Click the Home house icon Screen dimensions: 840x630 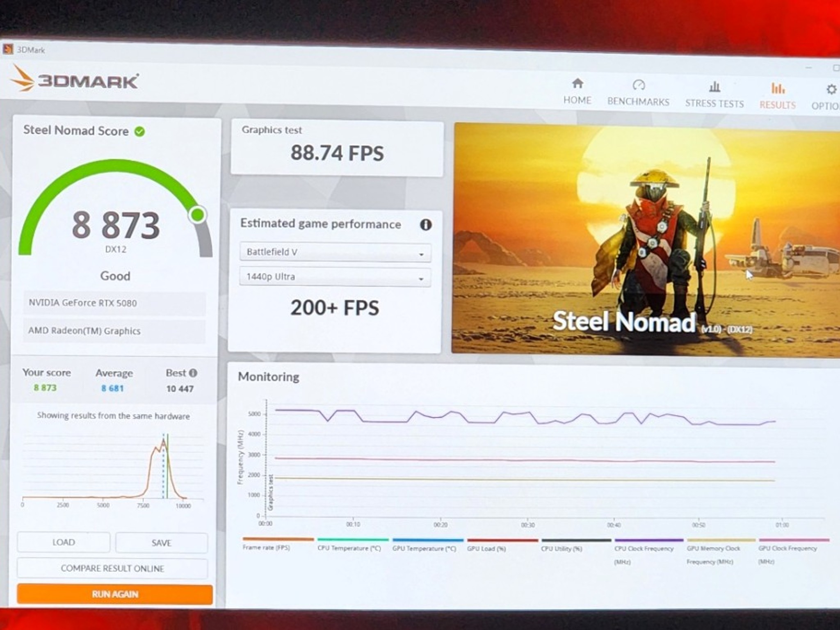click(577, 84)
